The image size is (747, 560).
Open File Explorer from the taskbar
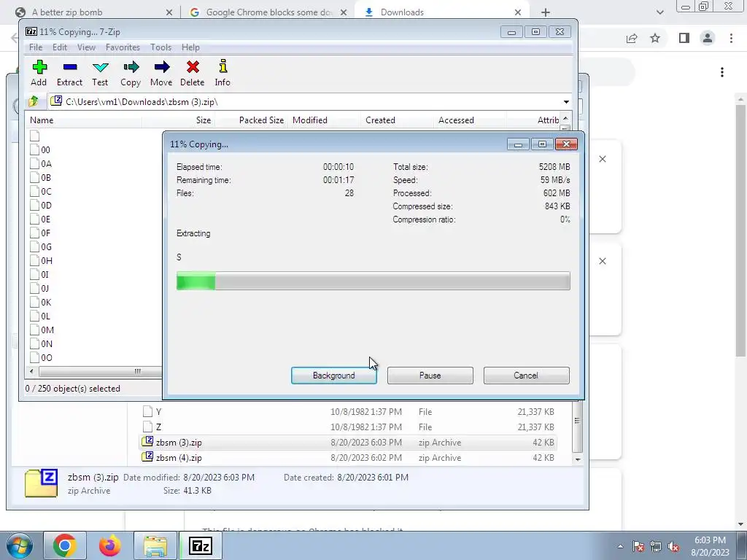pos(155,545)
